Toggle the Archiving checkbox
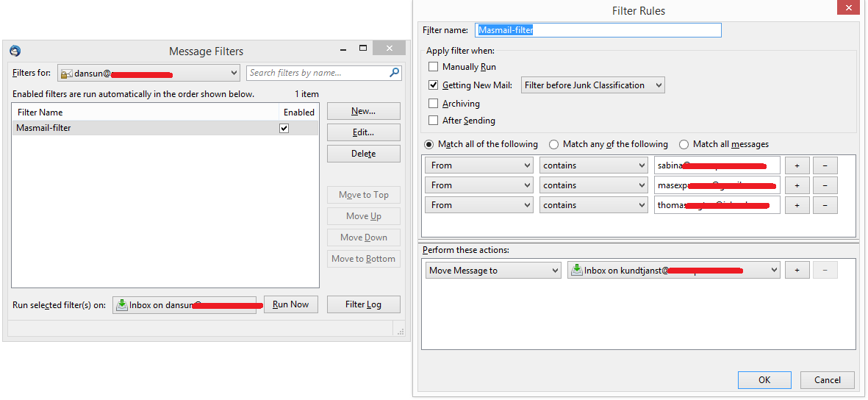The height and width of the screenshot is (400, 868). point(433,104)
